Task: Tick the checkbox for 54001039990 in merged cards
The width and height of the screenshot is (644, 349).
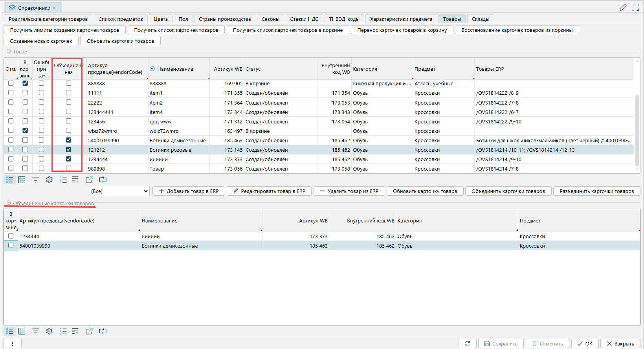Action: pyautogui.click(x=11, y=246)
